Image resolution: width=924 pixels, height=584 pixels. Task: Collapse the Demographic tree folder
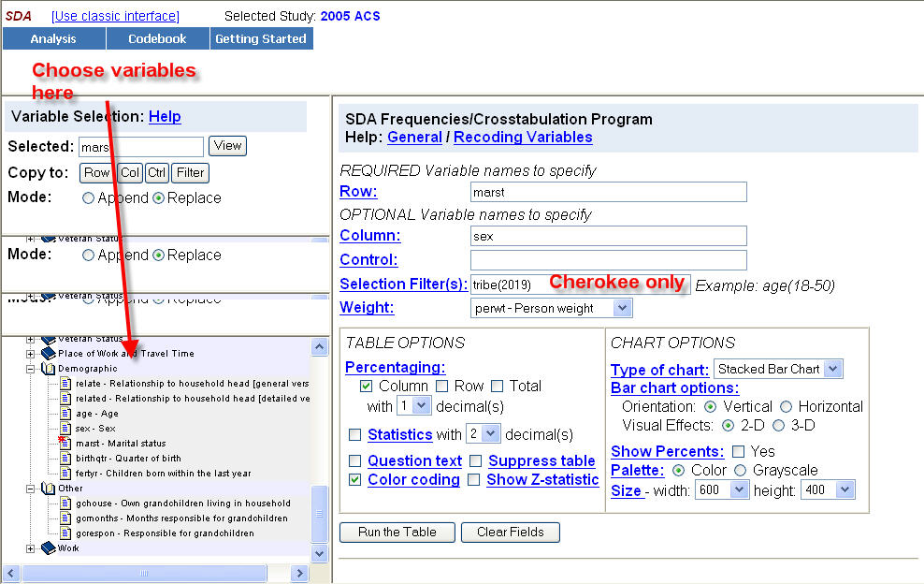pos(31,369)
